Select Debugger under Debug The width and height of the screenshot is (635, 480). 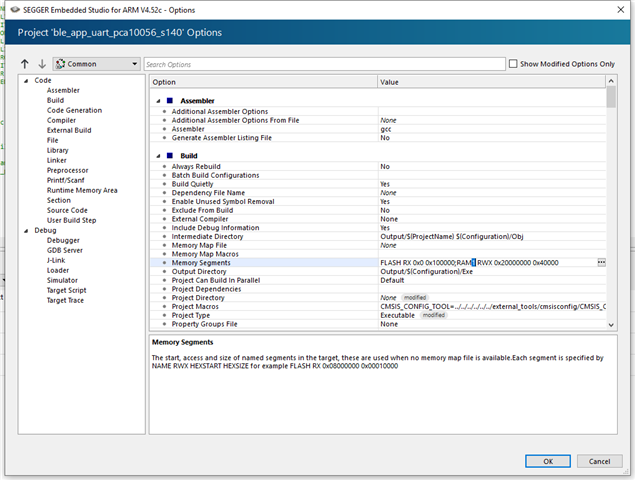[x=64, y=240]
